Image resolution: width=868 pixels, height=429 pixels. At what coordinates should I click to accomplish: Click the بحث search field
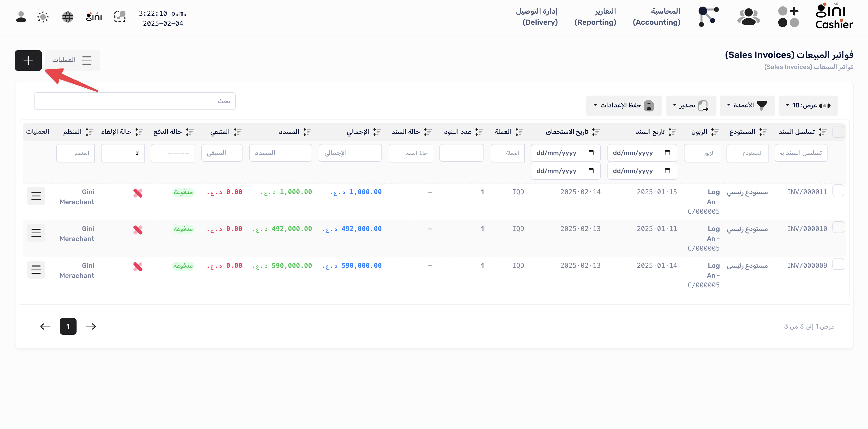click(x=135, y=101)
